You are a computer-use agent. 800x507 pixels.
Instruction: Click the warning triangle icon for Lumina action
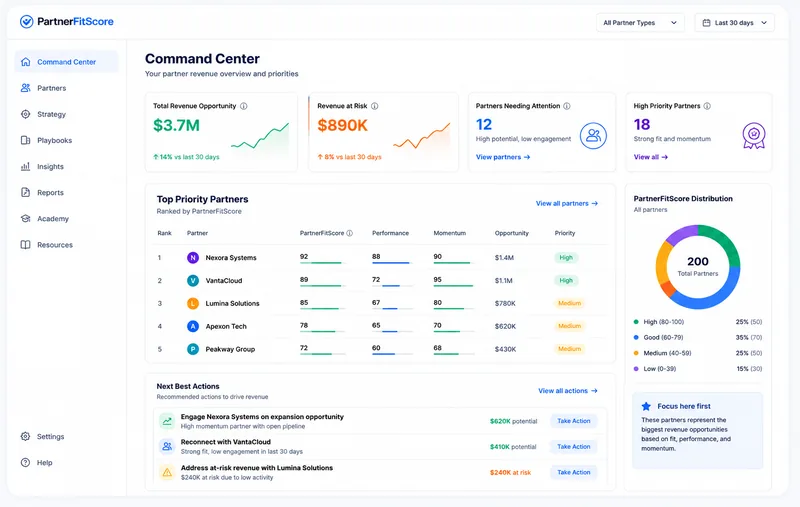pyautogui.click(x=167, y=472)
